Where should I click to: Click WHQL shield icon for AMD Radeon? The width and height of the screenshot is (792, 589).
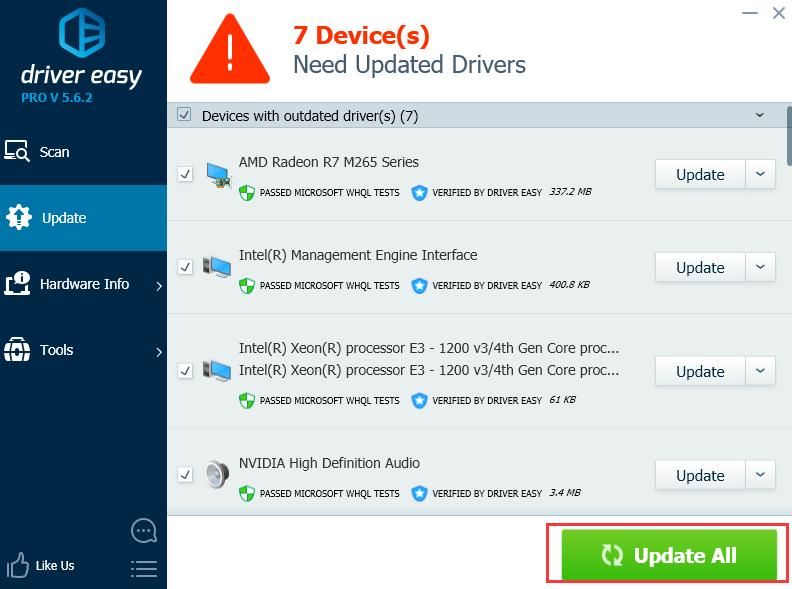click(246, 192)
